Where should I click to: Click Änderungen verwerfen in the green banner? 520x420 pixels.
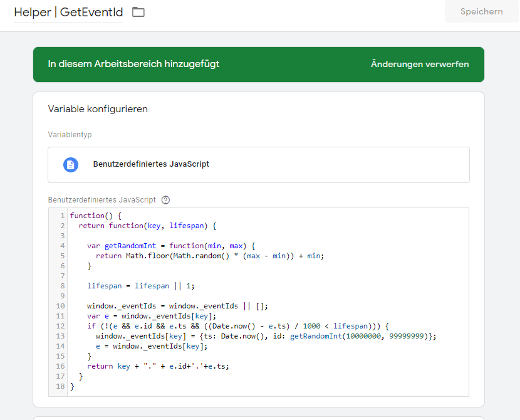pyautogui.click(x=420, y=64)
